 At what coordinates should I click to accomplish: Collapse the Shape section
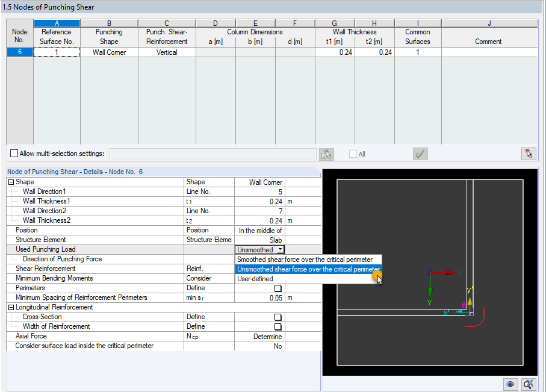(x=10, y=181)
